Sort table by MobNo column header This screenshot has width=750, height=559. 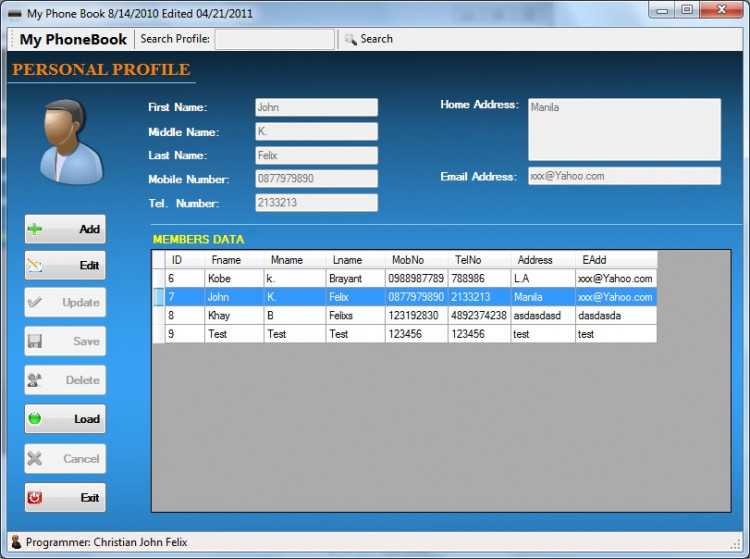[x=417, y=260]
